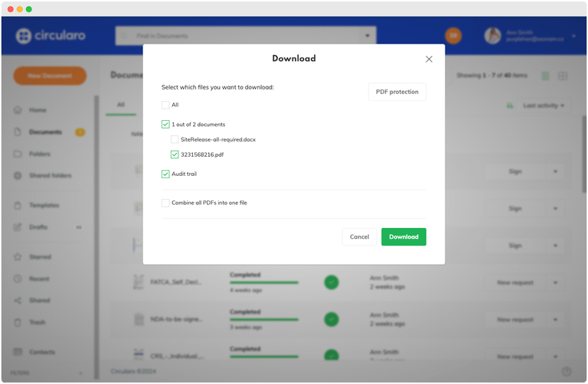The width and height of the screenshot is (588, 384).
Task: Check the All files checkbox
Action: click(x=165, y=105)
